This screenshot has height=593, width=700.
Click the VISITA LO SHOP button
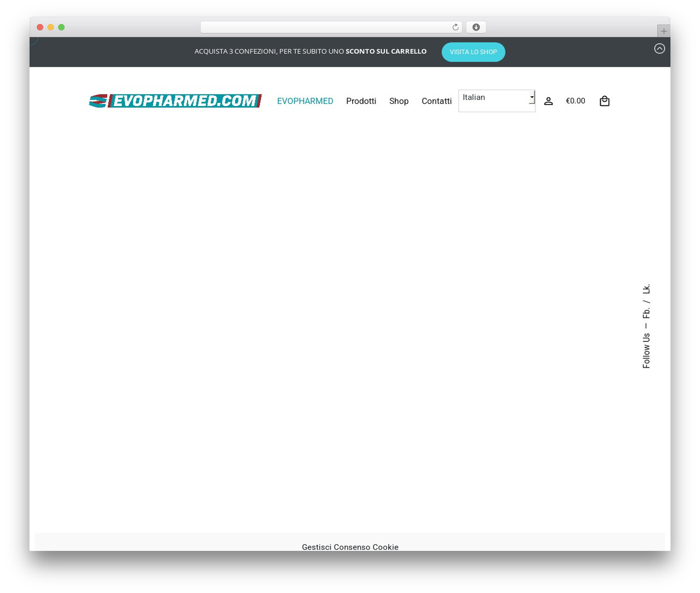473,52
